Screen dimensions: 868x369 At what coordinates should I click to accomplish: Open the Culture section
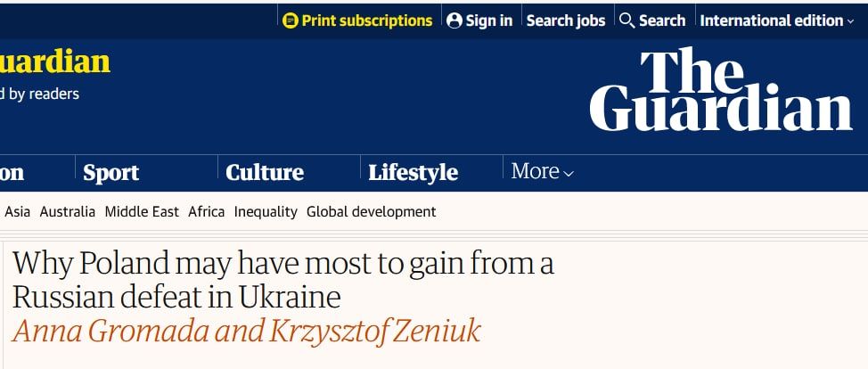pos(265,173)
